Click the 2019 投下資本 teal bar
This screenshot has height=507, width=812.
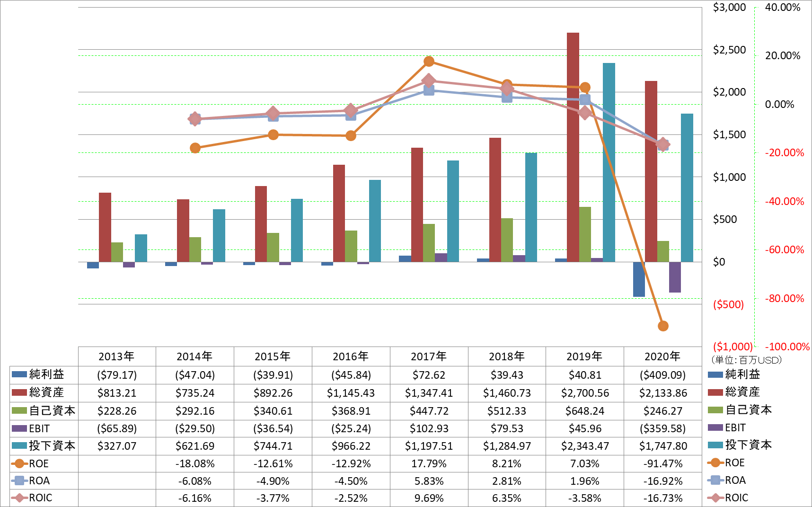point(609,162)
